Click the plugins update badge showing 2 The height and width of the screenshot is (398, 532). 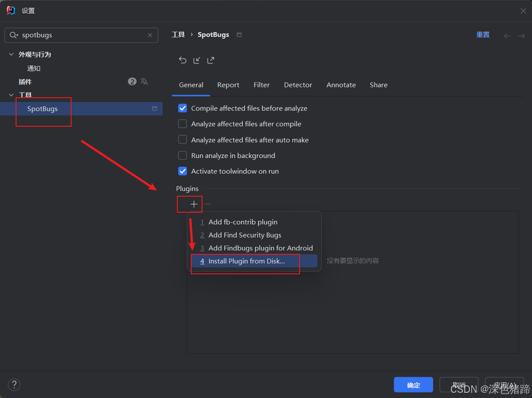132,81
